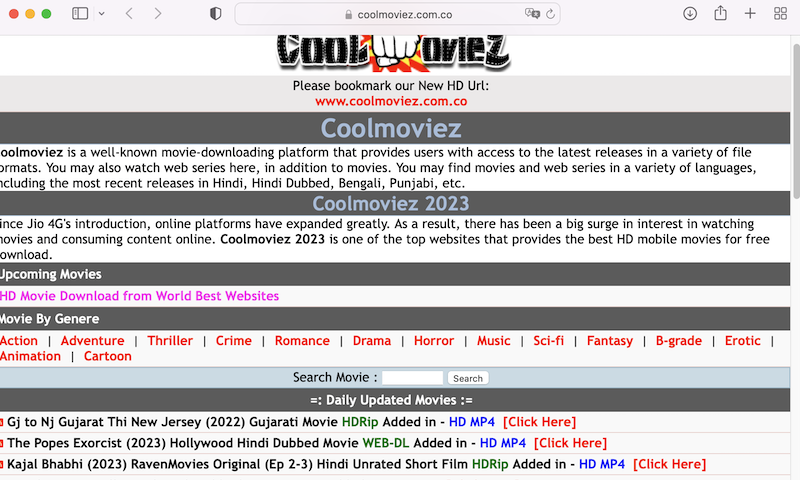The width and height of the screenshot is (800, 480).
Task: Click the yellow minimize window button
Action: click(x=30, y=14)
